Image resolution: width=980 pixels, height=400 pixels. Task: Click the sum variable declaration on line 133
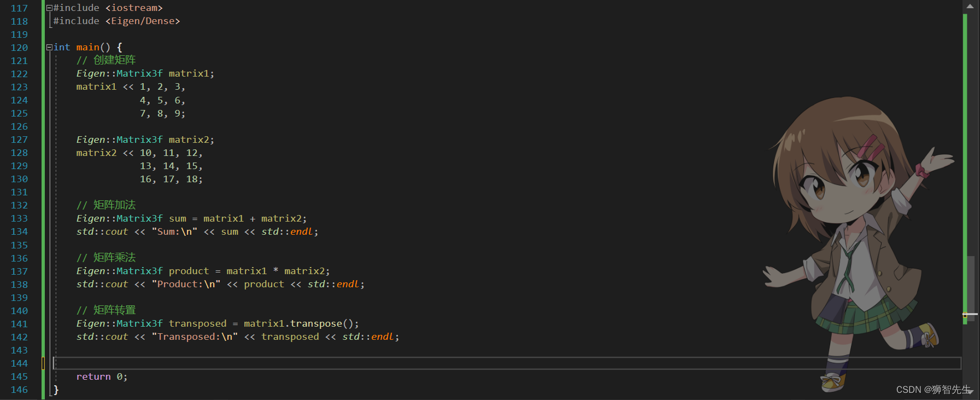(x=177, y=219)
